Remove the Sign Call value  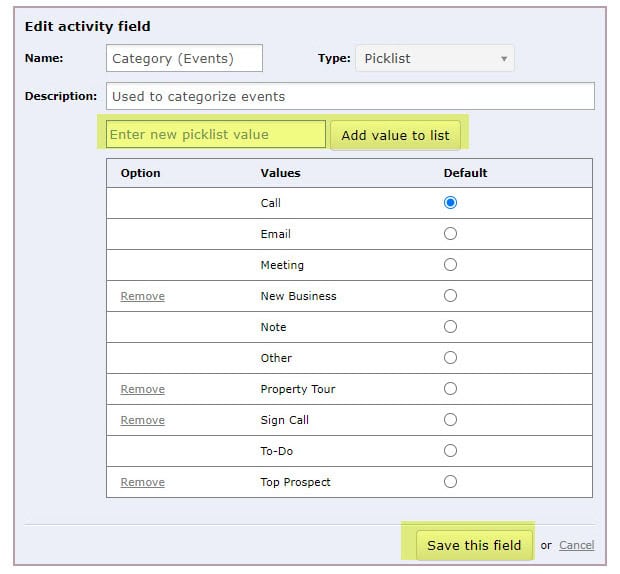click(142, 420)
